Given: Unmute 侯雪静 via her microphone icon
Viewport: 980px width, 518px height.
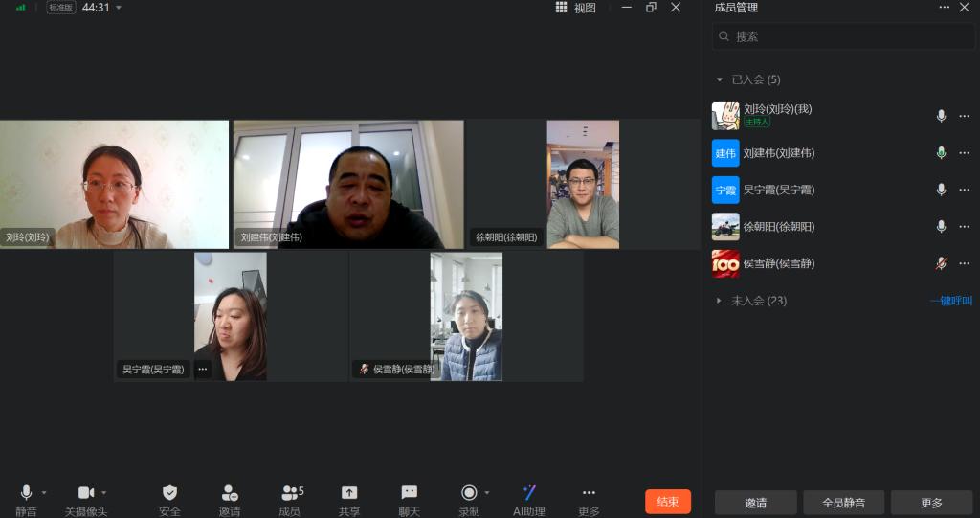Looking at the screenshot, I should click(941, 263).
